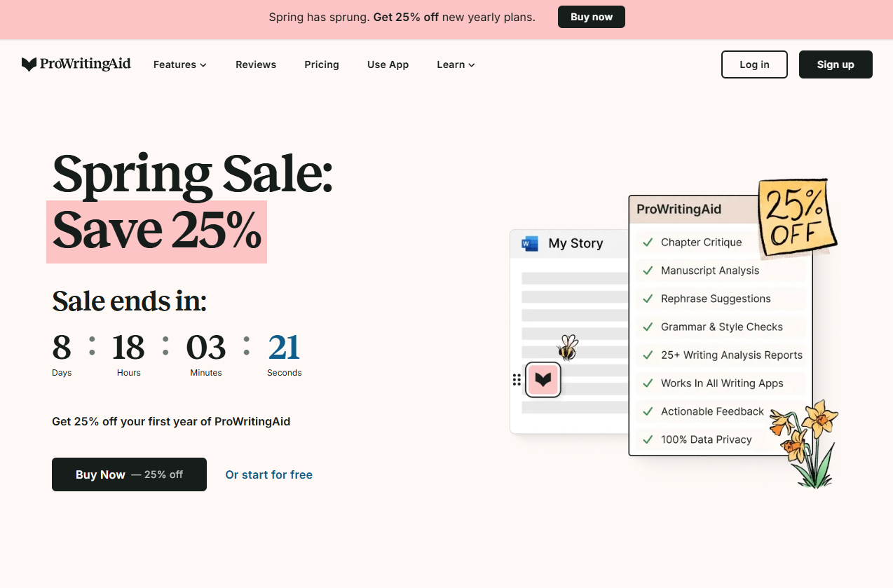This screenshot has width=893, height=588.
Task: Toggle the Rephrase Suggestions check
Action: [646, 299]
